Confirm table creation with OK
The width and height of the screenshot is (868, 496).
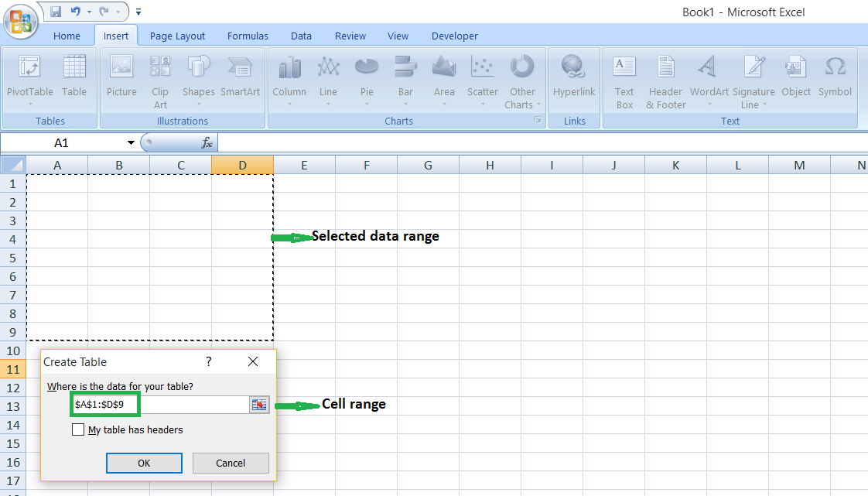pos(144,463)
